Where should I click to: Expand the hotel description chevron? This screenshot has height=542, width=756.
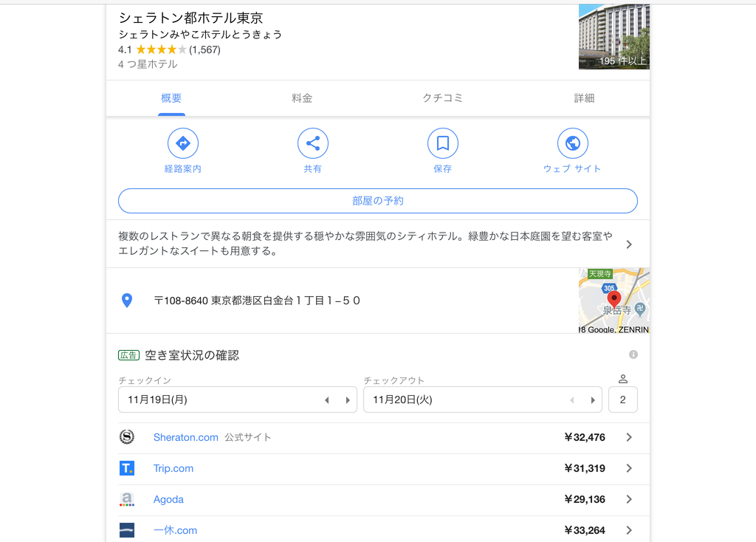629,244
